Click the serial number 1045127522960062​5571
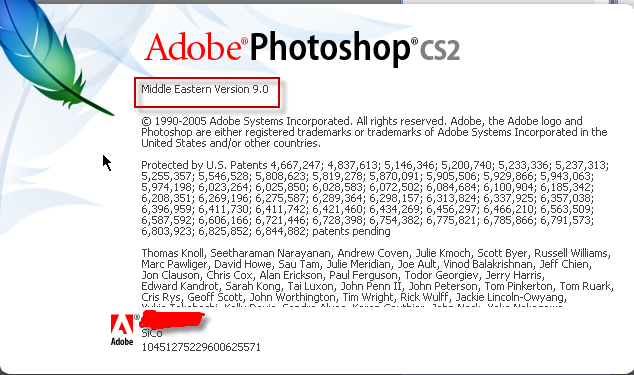 (x=201, y=347)
